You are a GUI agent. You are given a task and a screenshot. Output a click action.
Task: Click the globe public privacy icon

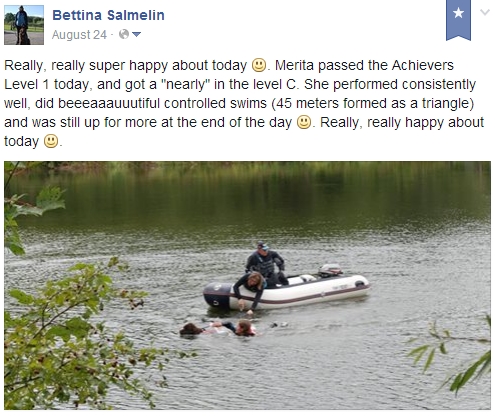[124, 34]
